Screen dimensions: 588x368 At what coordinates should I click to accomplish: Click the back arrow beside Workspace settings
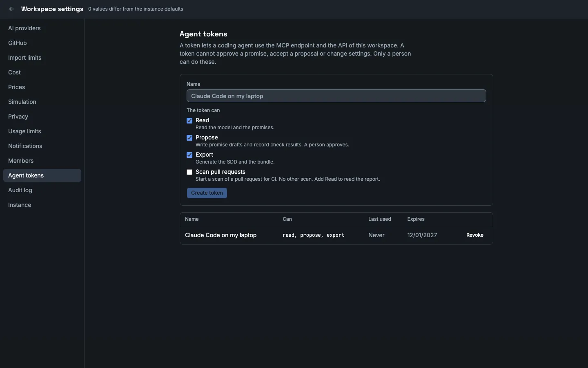pyautogui.click(x=11, y=9)
